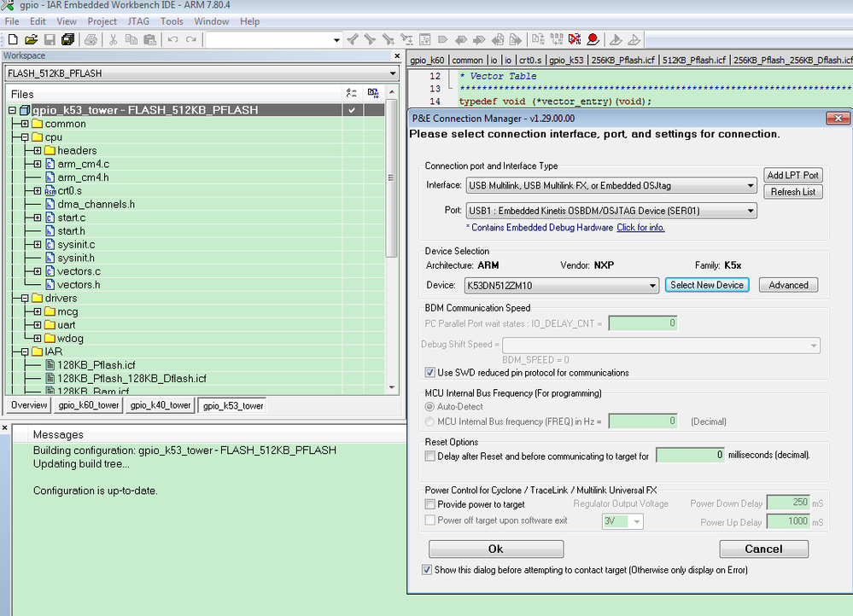The image size is (853, 616).
Task: Click the Undo arrow icon
Action: click(x=173, y=40)
